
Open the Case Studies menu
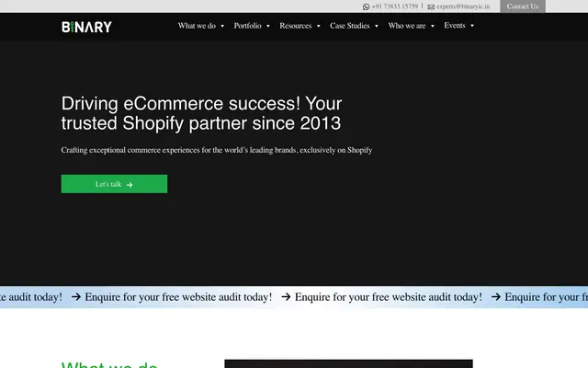350,26
